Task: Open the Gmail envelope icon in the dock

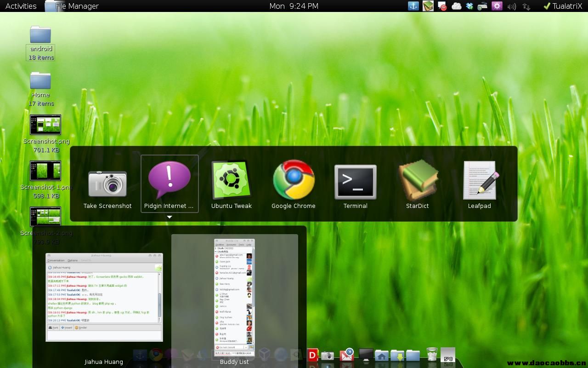Action: click(346, 355)
